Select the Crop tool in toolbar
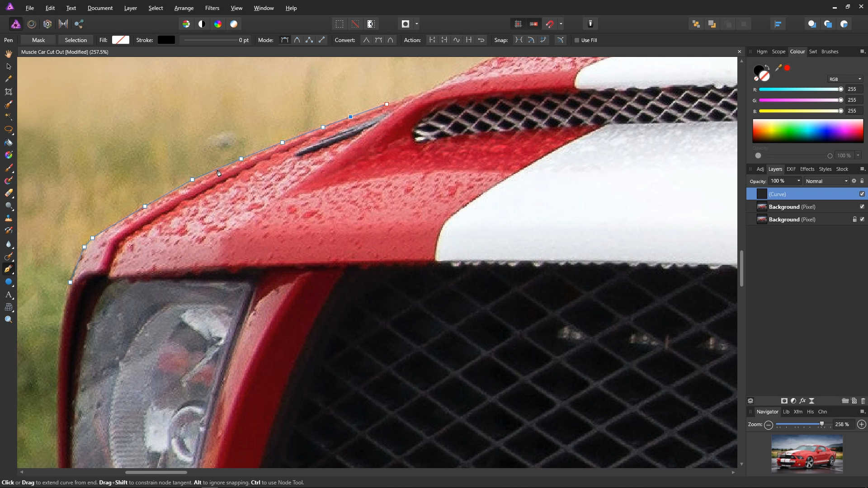868x488 pixels. point(8,92)
